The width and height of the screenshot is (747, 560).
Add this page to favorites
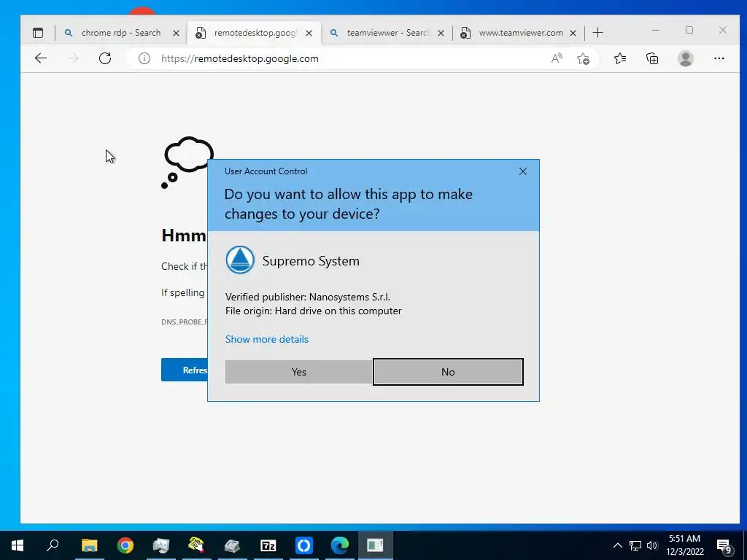(x=583, y=58)
